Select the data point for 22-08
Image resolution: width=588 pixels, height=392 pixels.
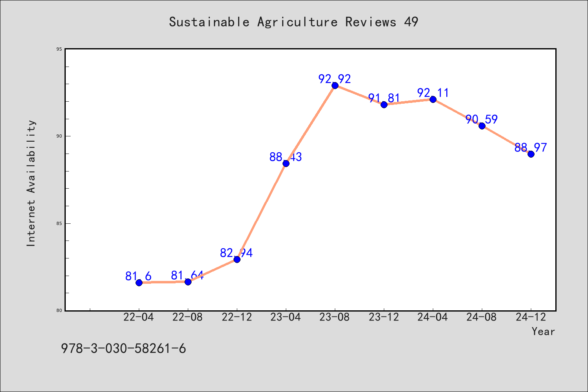pos(188,282)
